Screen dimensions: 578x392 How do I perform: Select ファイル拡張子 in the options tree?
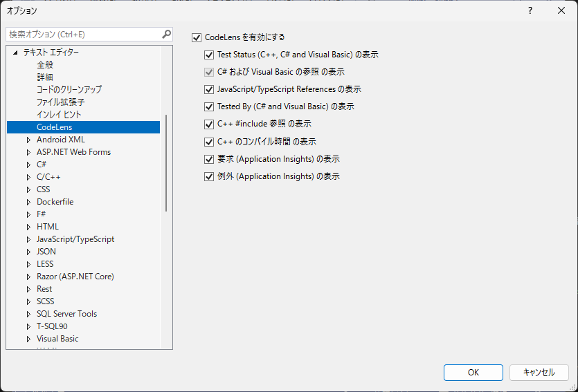pos(61,102)
